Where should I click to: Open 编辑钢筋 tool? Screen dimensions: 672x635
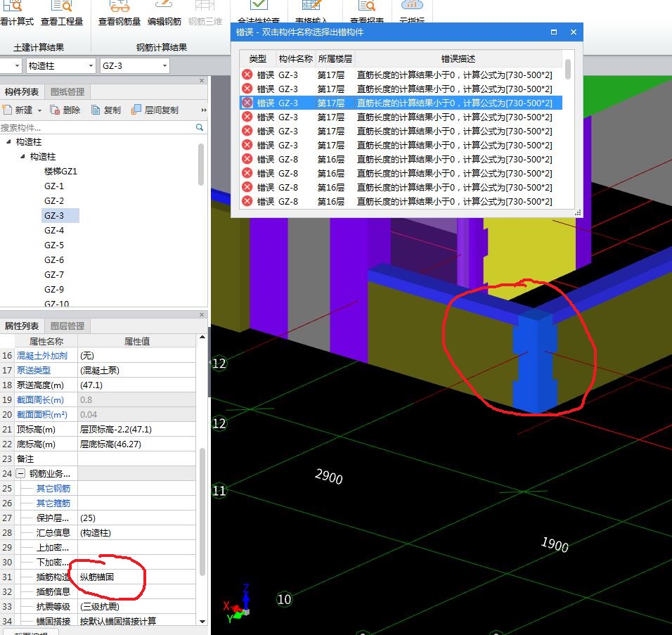click(164, 14)
